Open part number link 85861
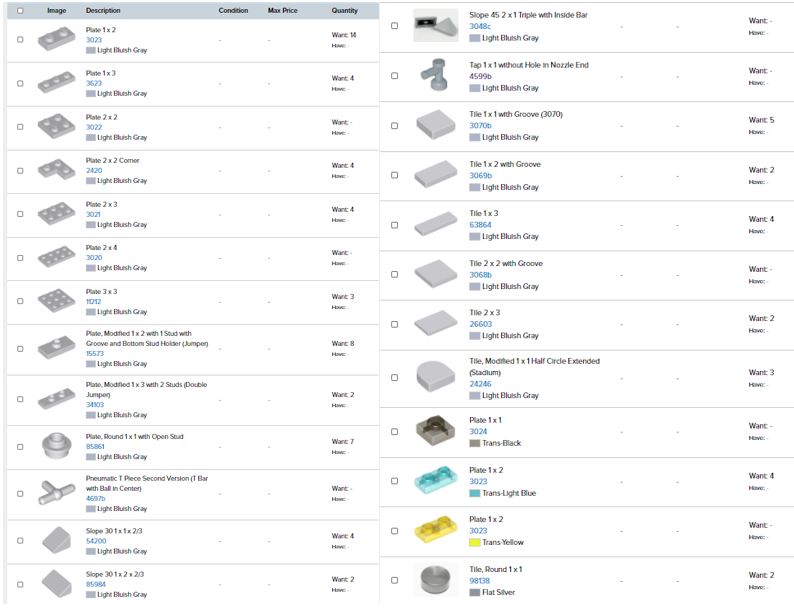 click(94, 446)
